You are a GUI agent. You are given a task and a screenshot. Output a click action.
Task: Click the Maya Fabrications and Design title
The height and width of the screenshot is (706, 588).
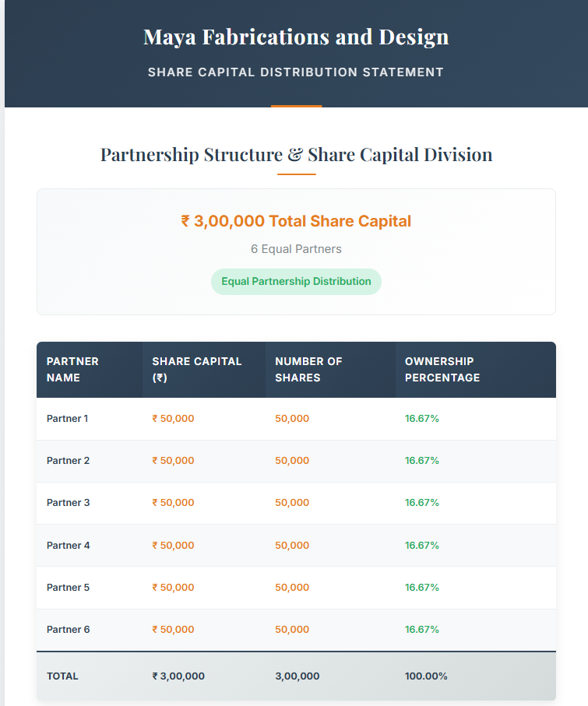[296, 37]
